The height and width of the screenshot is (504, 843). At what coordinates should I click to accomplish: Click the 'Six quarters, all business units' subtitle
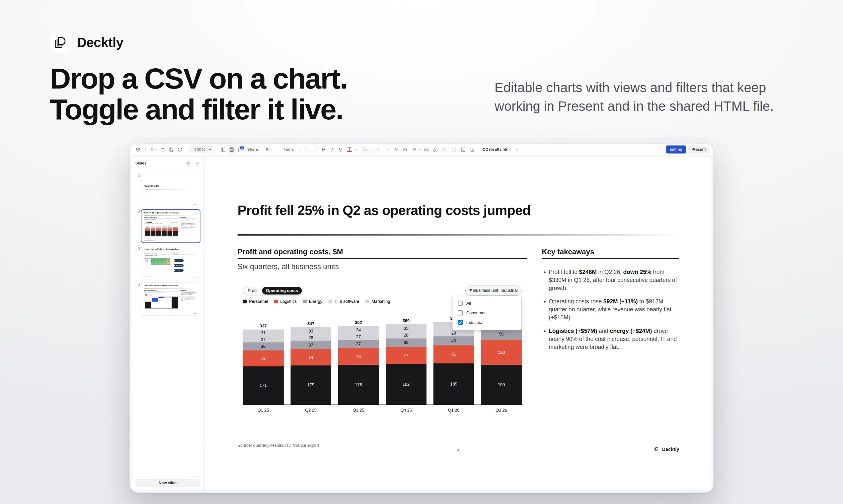pyautogui.click(x=288, y=267)
